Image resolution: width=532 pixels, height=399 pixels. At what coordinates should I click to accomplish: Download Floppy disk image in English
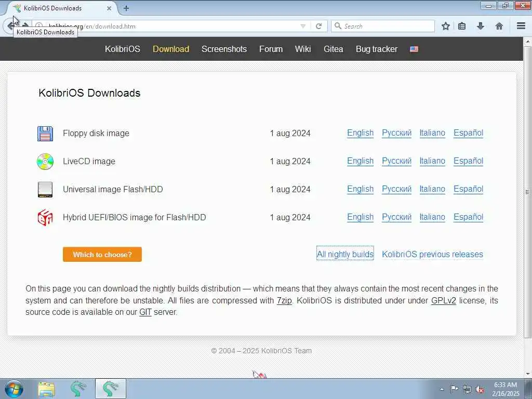coord(361,133)
